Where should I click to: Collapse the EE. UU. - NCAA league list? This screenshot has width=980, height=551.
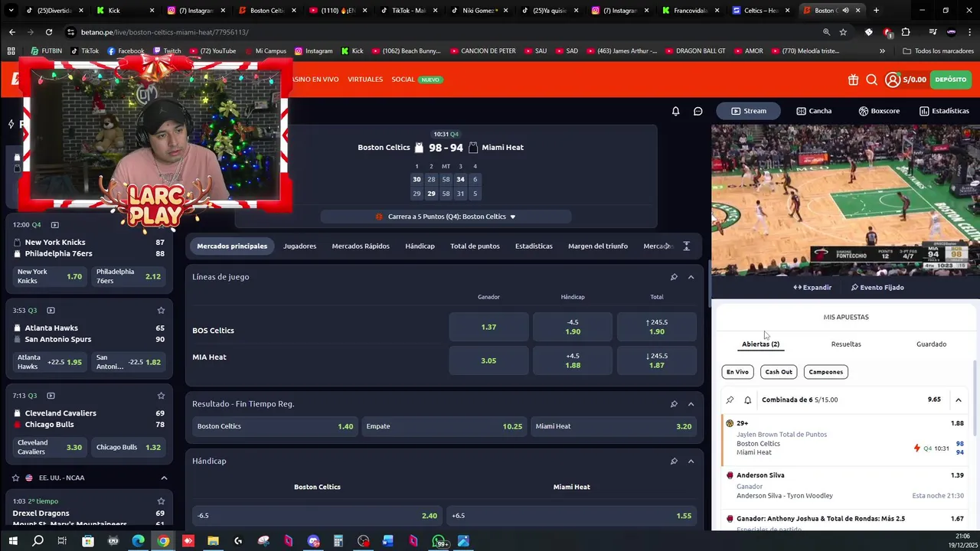coord(164,478)
